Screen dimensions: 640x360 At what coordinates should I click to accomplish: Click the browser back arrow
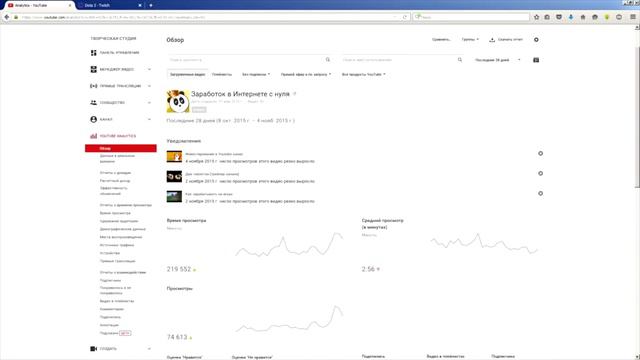pos(7,17)
